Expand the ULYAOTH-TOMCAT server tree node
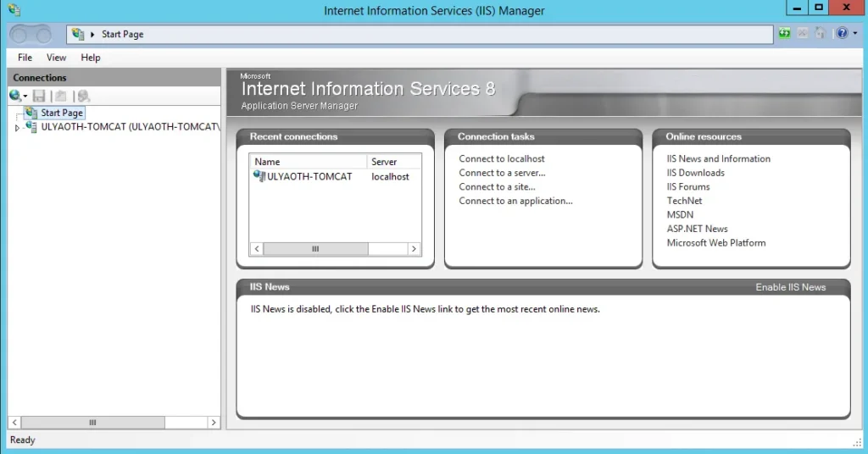868x454 pixels. (x=17, y=128)
